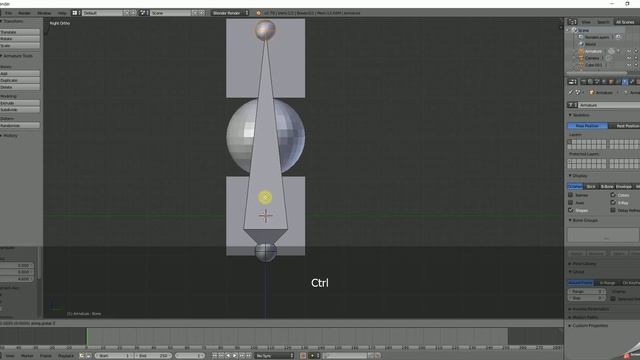Select RenderLayers row in outliner

pyautogui.click(x=597, y=37)
